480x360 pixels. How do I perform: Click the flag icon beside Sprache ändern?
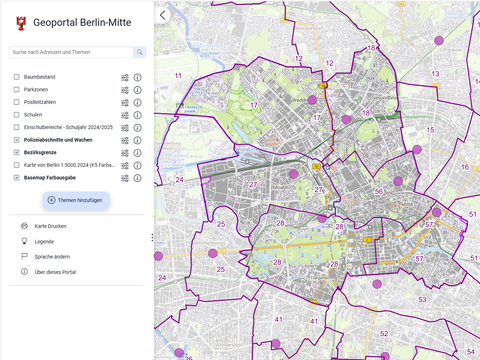point(24,256)
